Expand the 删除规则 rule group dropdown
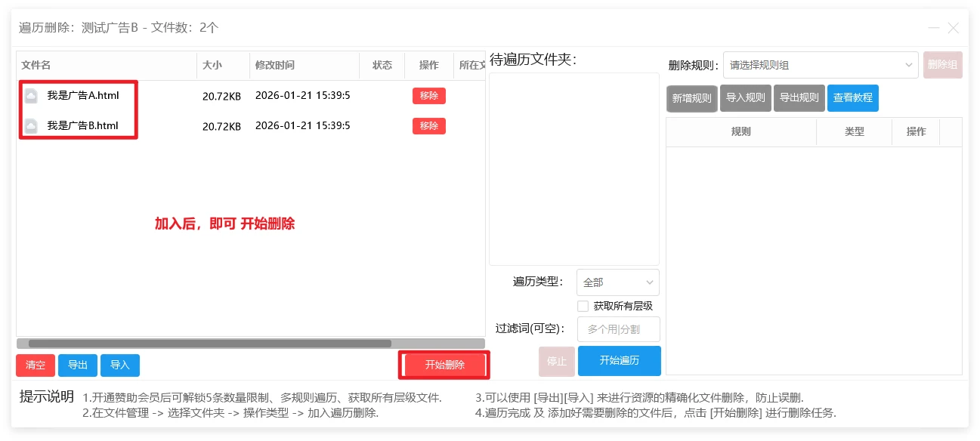This screenshot has width=980, height=441. (820, 66)
